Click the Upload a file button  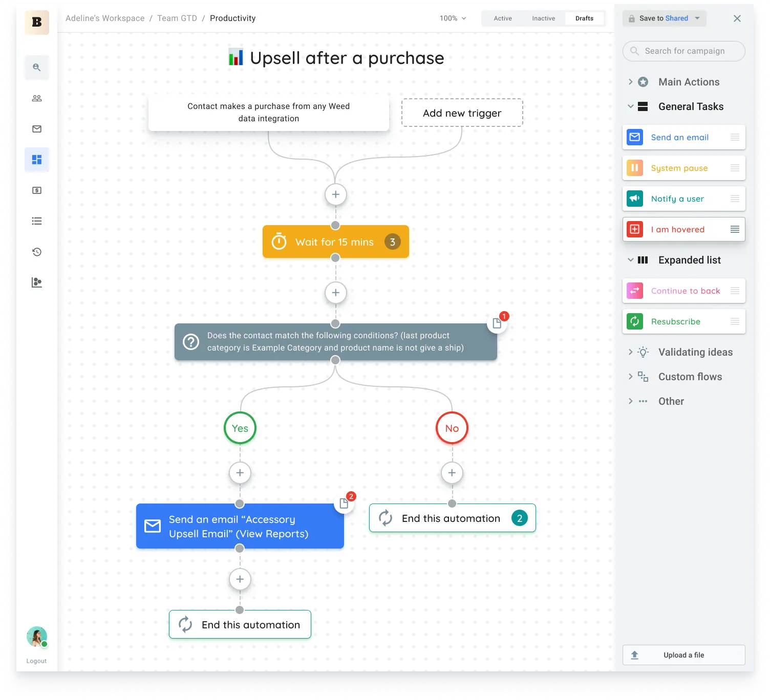coord(683,655)
